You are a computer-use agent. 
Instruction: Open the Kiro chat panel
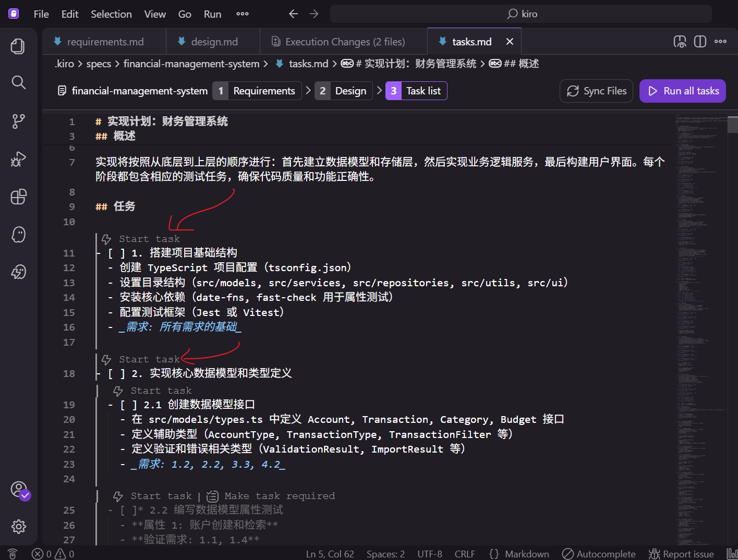18,235
